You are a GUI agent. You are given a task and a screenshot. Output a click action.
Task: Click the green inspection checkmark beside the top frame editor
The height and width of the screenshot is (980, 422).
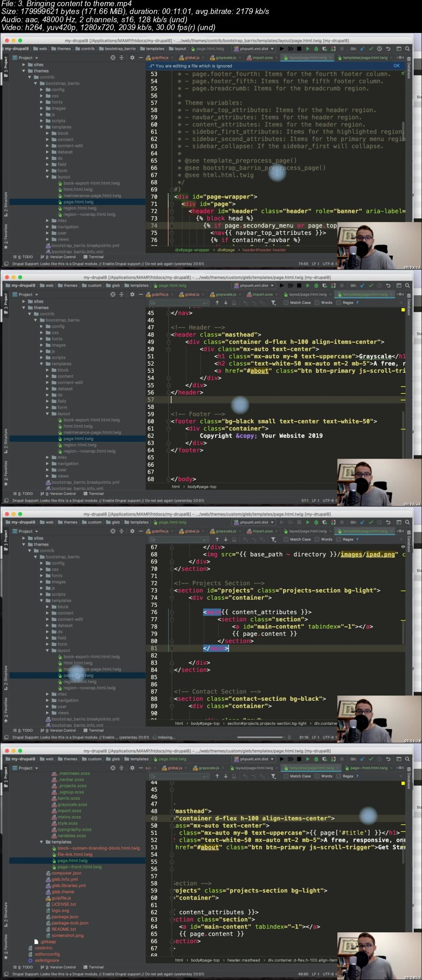(403, 73)
